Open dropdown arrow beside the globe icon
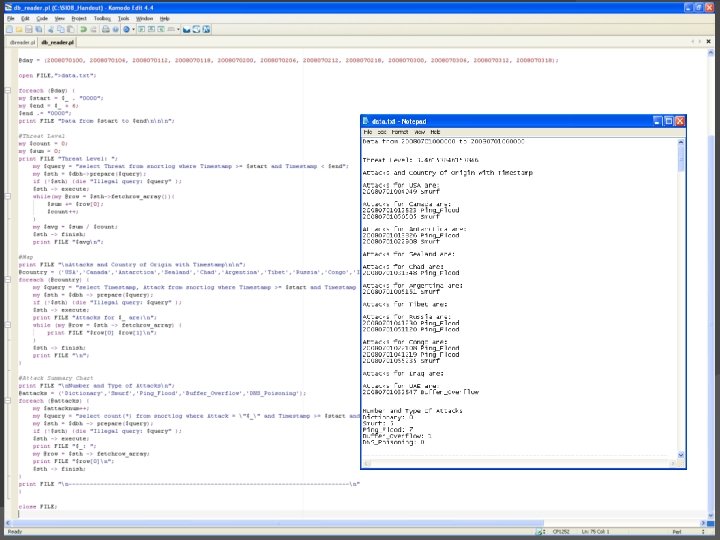This screenshot has height=540, width=720. 135,30
